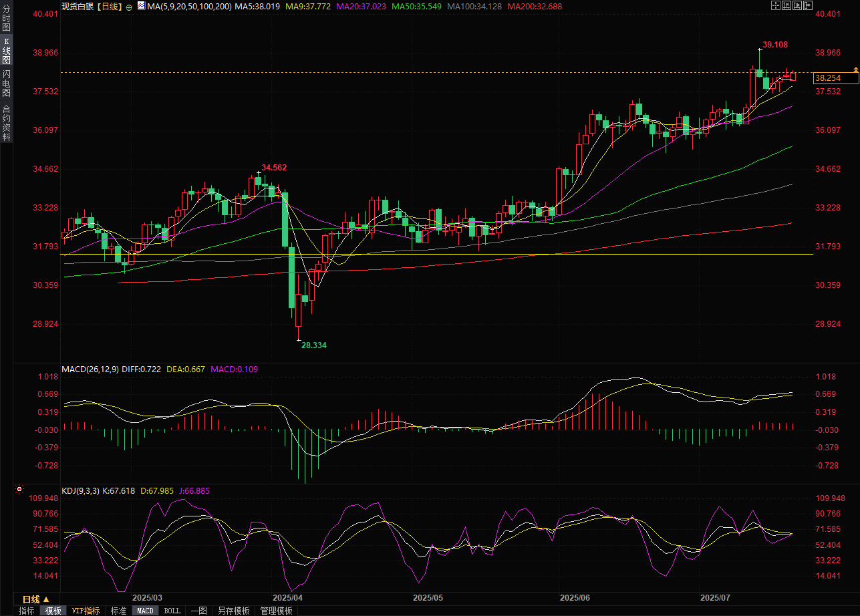
Task: Select the 标准 template option
Action: [x=118, y=611]
